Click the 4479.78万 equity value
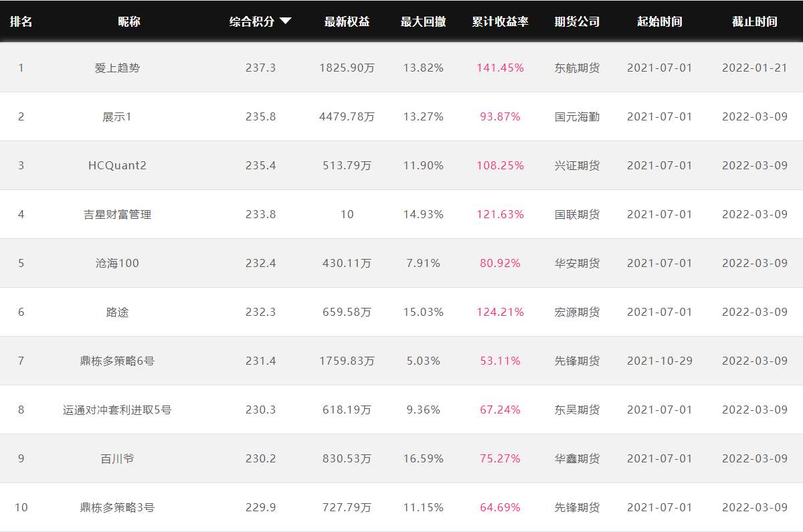The width and height of the screenshot is (803, 532). click(347, 116)
